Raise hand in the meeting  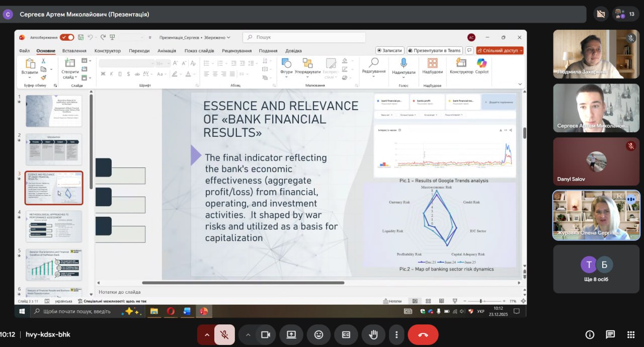click(x=373, y=335)
